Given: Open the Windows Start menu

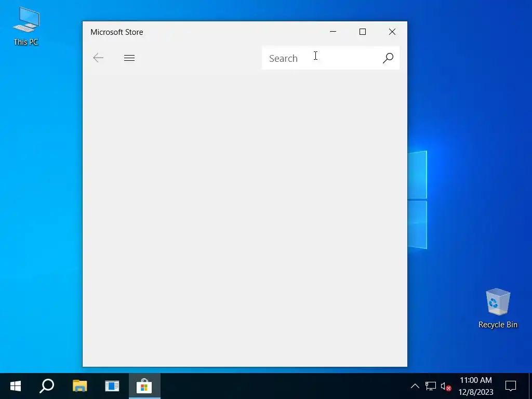Looking at the screenshot, I should (16, 386).
